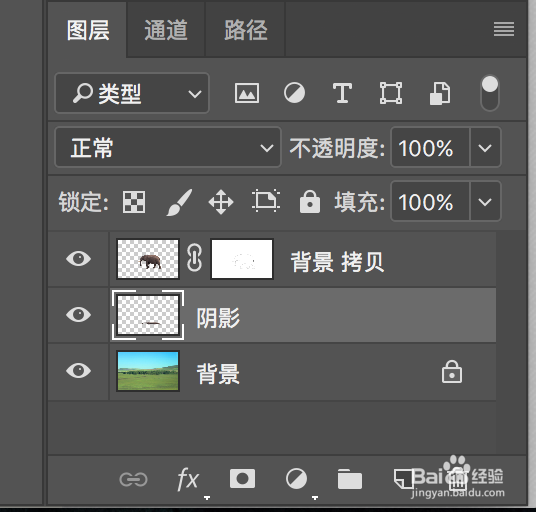This screenshot has width=536, height=512.
Task: Select the 背景 拷贝 layer mask thumbnail
Action: pos(242,259)
